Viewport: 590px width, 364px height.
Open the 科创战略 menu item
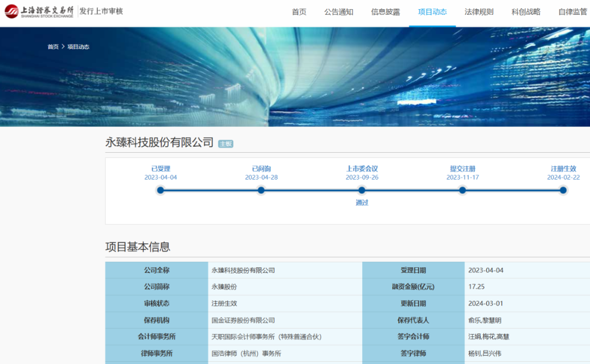pyautogui.click(x=526, y=12)
